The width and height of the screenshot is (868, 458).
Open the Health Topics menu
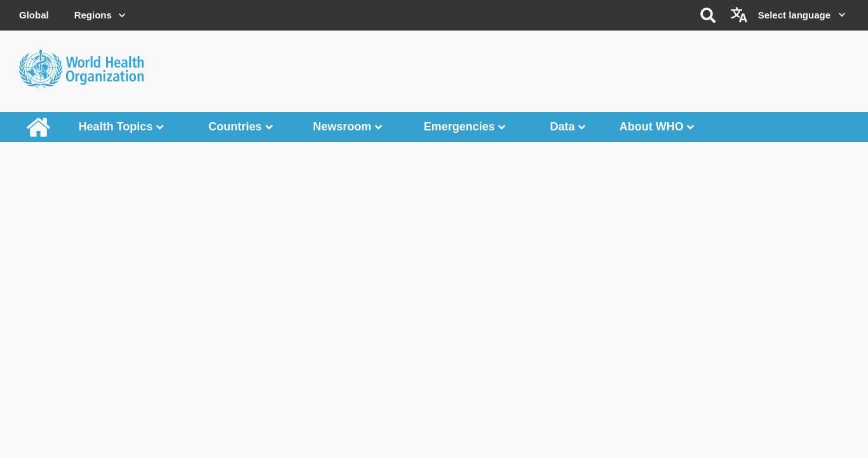tap(116, 127)
